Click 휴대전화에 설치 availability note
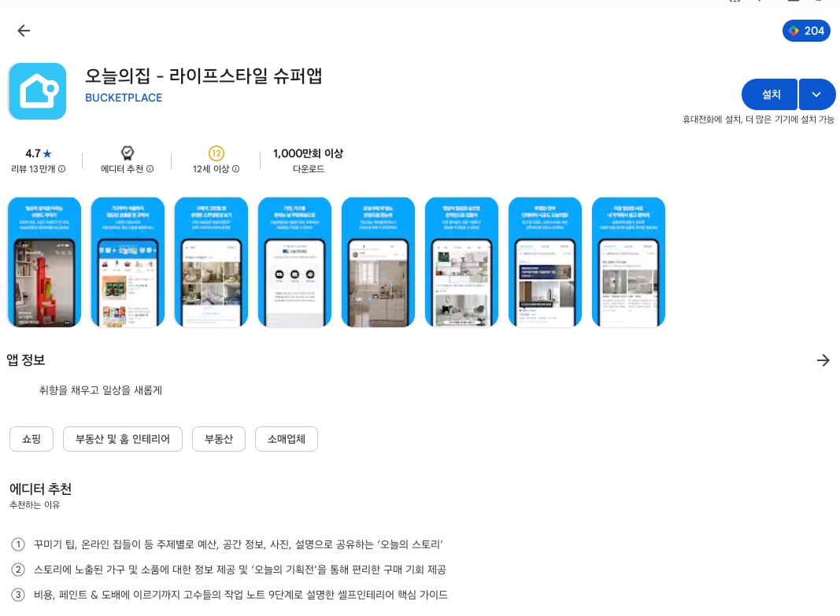 [x=758, y=120]
